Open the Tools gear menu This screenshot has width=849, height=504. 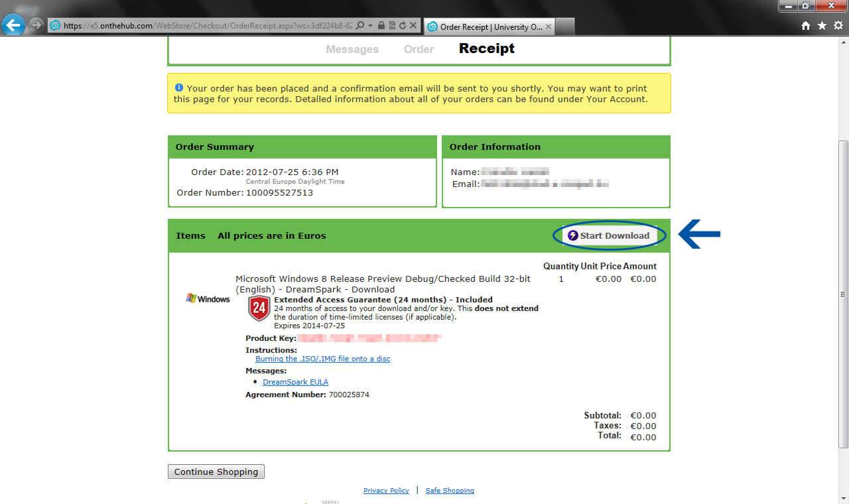coord(838,26)
